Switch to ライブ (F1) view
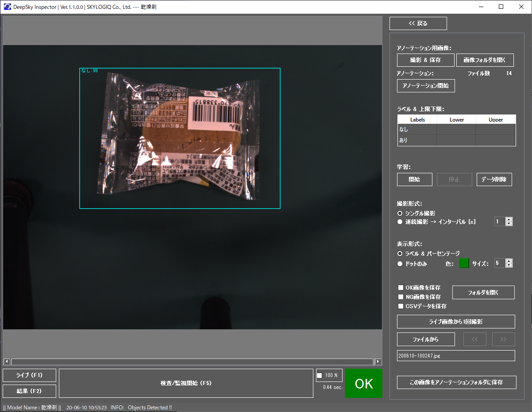The height and width of the screenshot is (412, 532). coord(29,375)
